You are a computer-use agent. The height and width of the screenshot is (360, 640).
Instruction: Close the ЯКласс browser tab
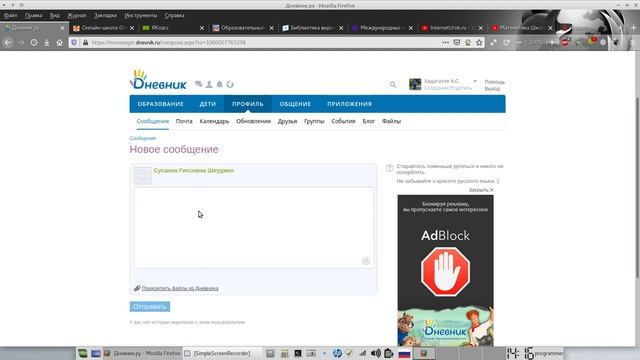pos(202,28)
